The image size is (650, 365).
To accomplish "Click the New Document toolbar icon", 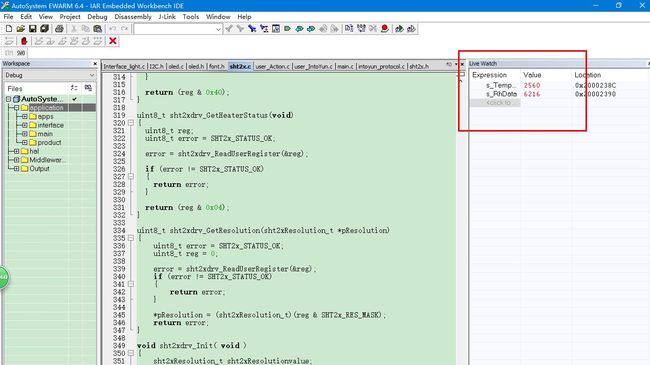I will (x=9, y=29).
